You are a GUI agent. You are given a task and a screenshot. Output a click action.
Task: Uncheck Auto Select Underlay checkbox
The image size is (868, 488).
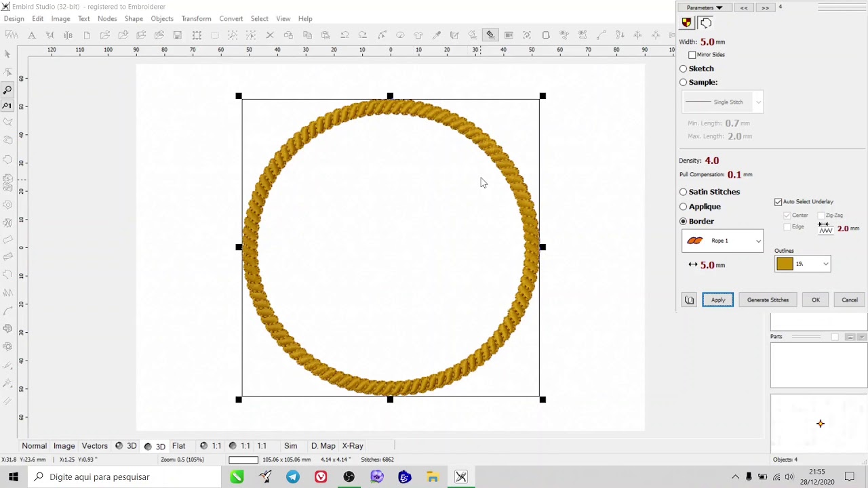tap(778, 202)
